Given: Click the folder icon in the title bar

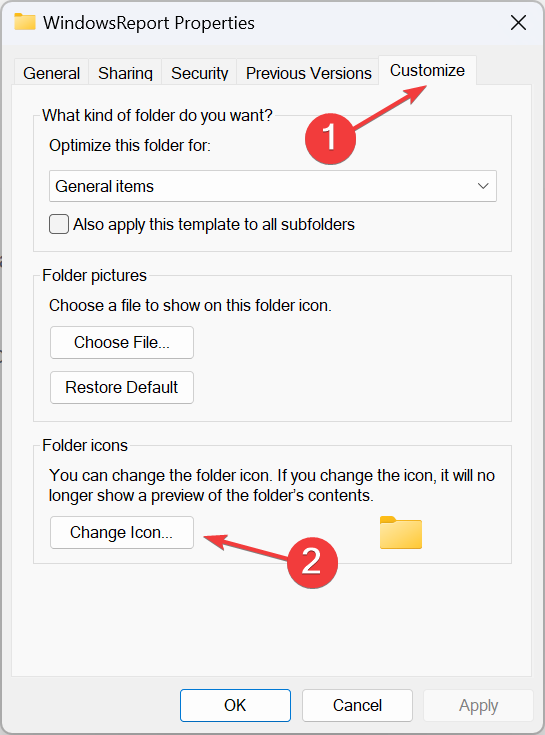Looking at the screenshot, I should [25, 22].
